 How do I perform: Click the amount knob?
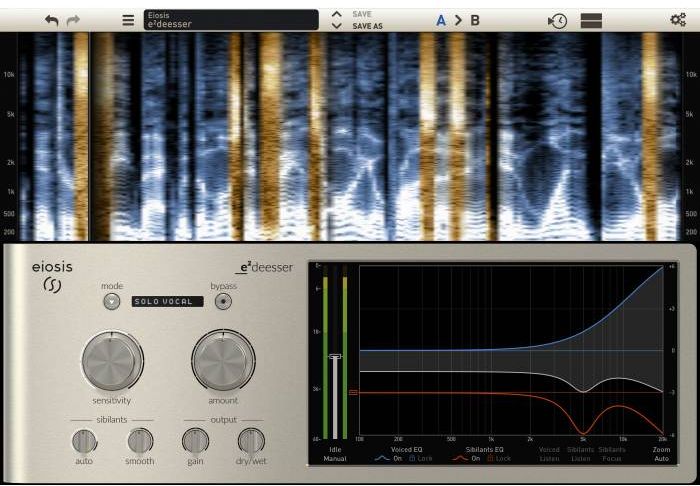(223, 361)
